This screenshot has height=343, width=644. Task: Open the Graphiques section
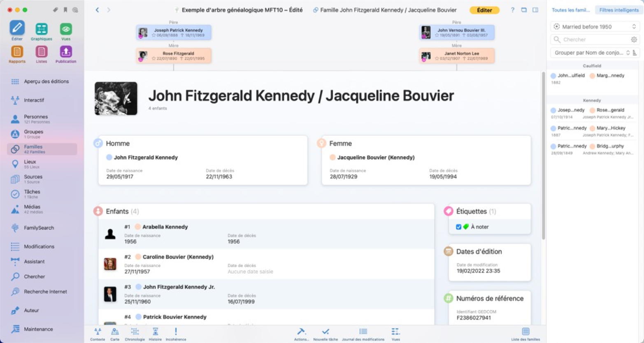coord(41,31)
